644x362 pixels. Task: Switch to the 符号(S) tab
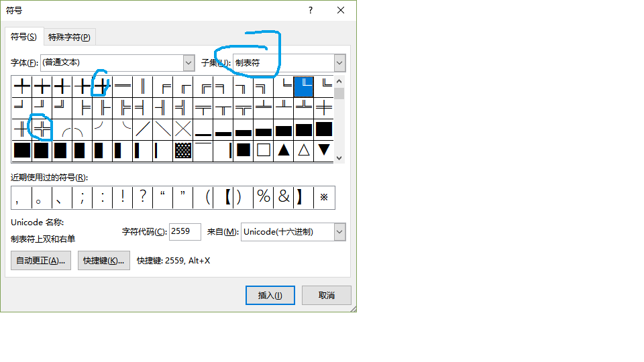pyautogui.click(x=23, y=36)
